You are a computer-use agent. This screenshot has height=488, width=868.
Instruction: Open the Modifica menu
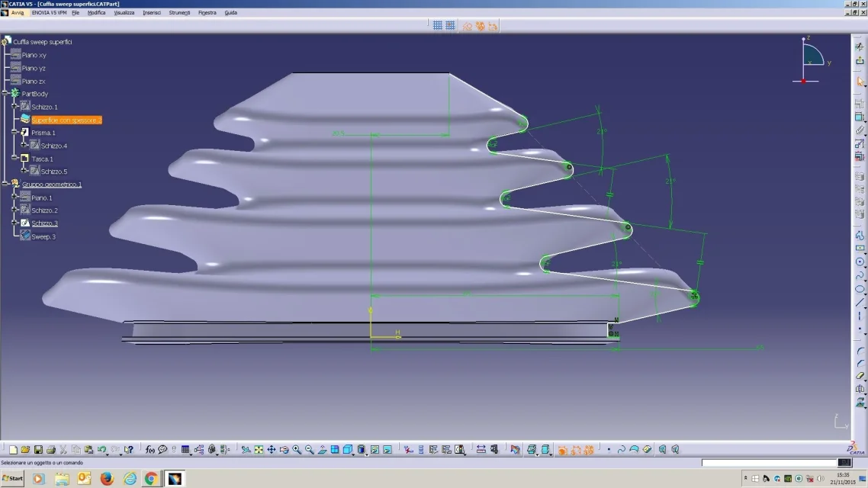[x=96, y=13]
